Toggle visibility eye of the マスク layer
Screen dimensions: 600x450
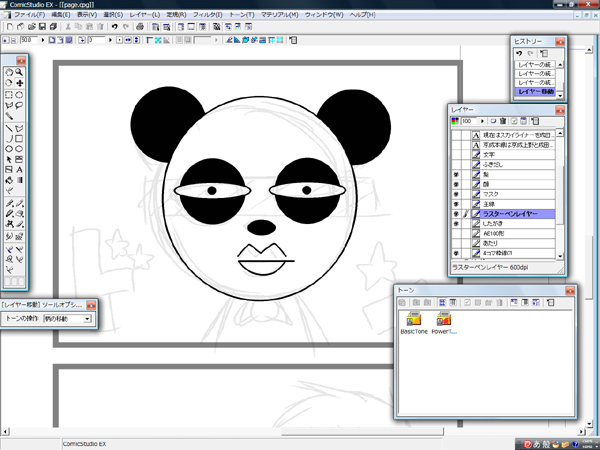click(x=457, y=193)
